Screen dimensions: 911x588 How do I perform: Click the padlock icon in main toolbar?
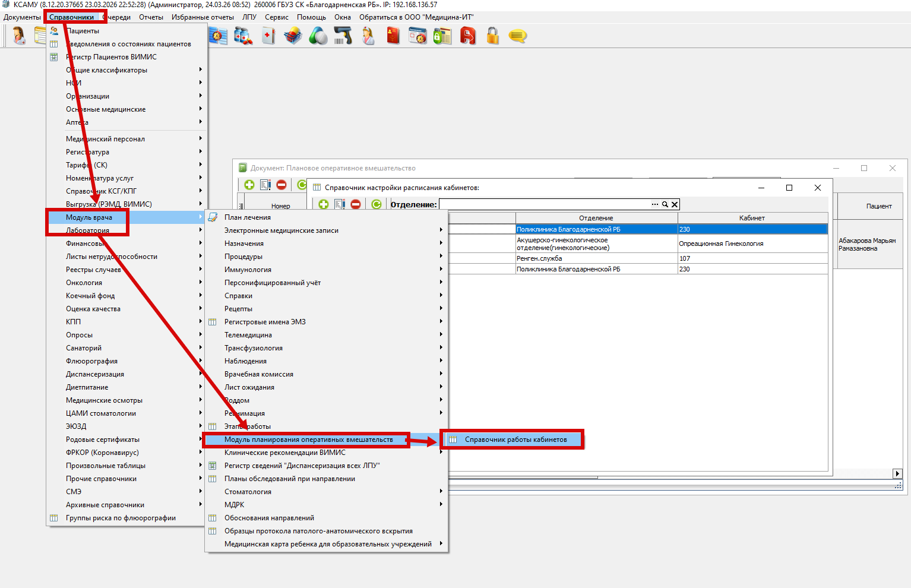492,36
